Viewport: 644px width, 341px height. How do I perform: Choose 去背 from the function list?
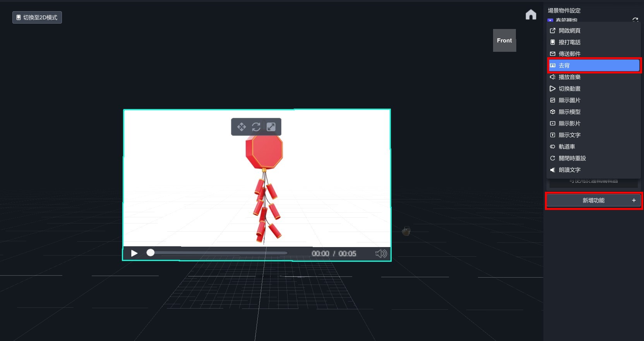point(594,65)
